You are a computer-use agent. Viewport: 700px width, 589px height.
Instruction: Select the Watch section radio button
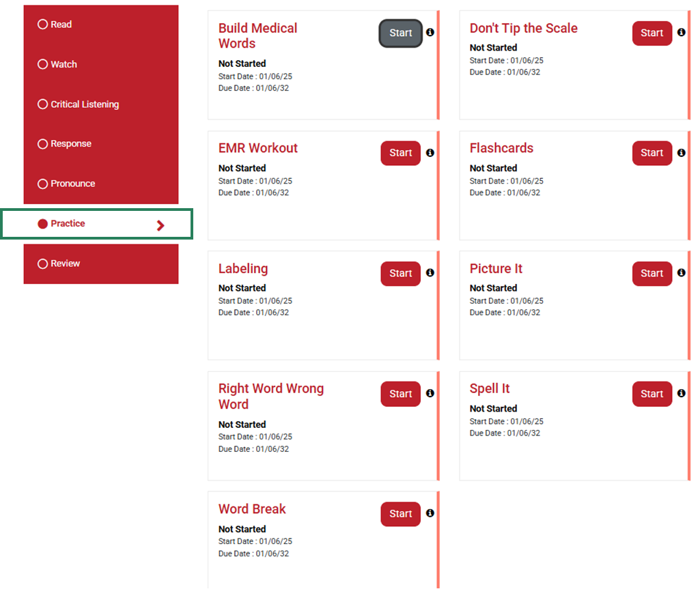(x=42, y=63)
